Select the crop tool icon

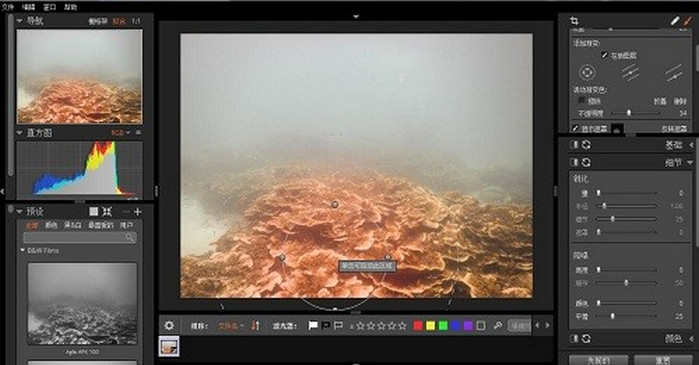(574, 21)
